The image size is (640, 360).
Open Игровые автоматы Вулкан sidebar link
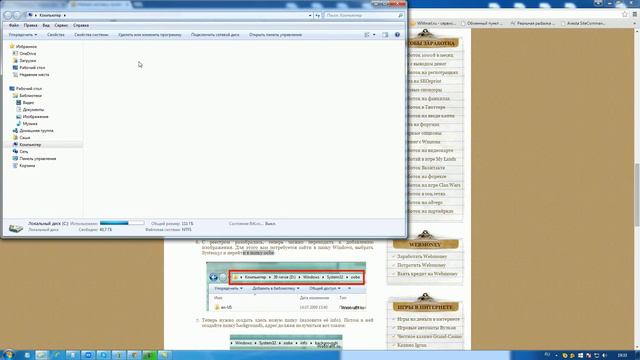(426, 327)
